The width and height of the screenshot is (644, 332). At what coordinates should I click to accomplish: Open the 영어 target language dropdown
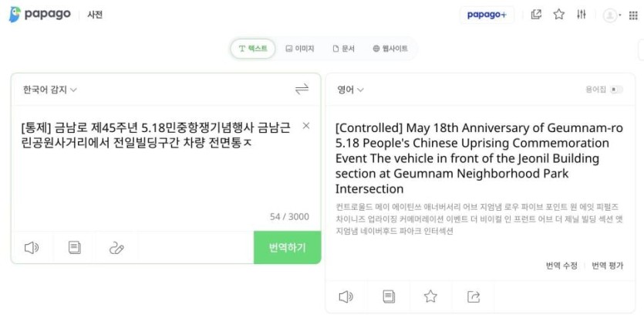[350, 90]
